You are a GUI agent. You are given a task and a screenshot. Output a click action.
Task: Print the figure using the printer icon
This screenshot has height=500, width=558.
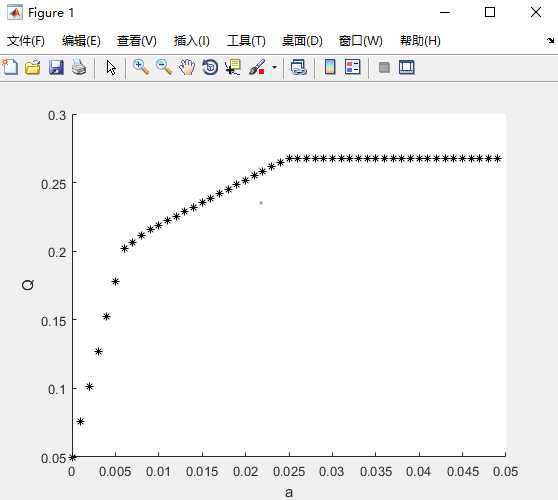pos(79,67)
